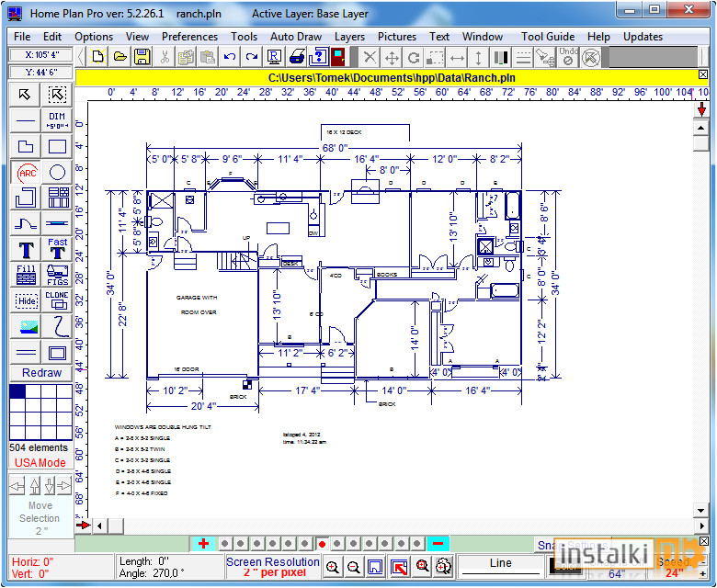This screenshot has height=588, width=717.
Task: Click the CLONE tool icon
Action: (57, 300)
